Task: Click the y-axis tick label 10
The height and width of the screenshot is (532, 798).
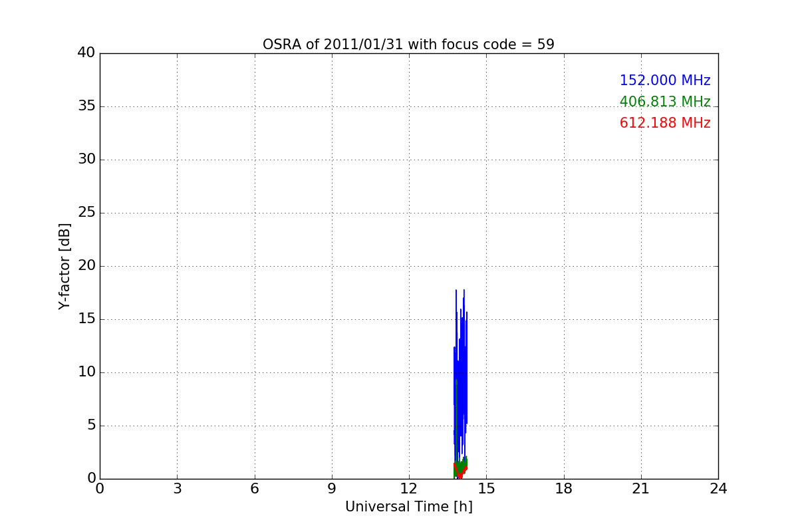Action: pos(86,372)
